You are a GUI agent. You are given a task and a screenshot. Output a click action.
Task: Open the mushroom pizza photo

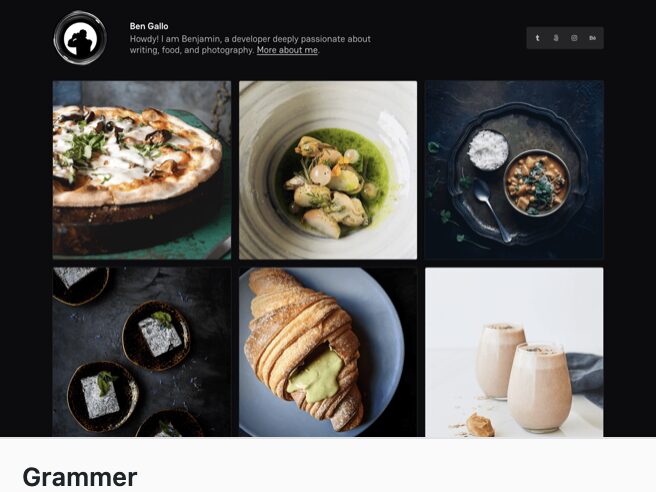coord(142,170)
